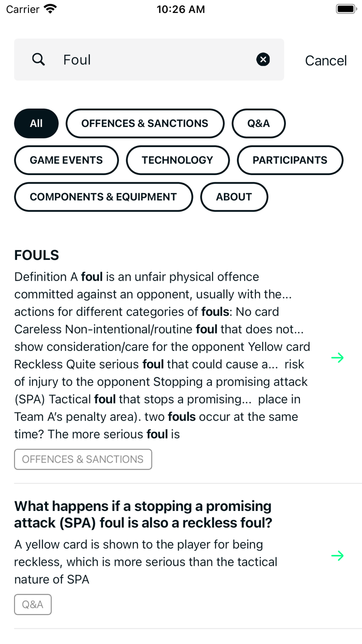The width and height of the screenshot is (362, 644).
Task: Select the Q&A filter chip
Action: pos(259,123)
